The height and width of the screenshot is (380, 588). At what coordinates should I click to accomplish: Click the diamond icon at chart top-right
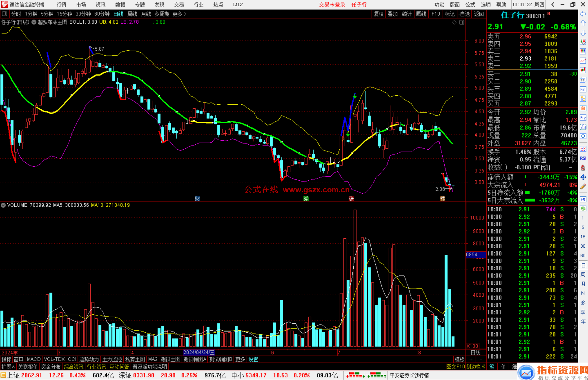(454, 22)
